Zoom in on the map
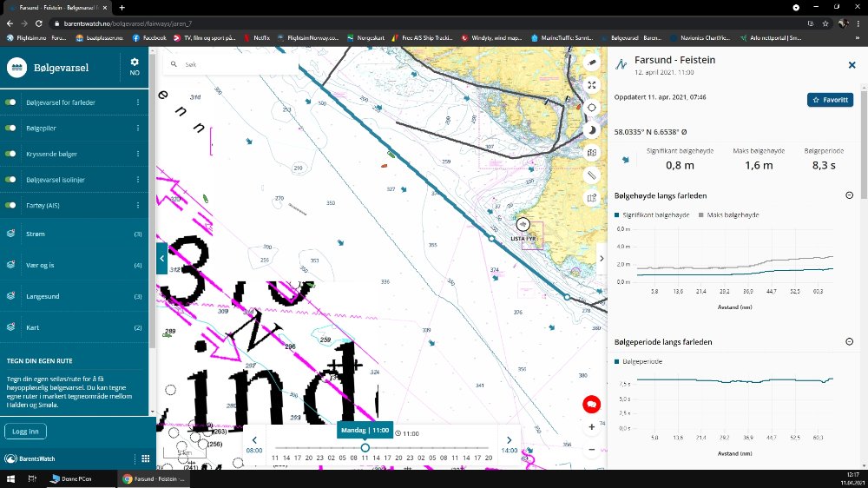This screenshot has width=868, height=488. [x=591, y=427]
